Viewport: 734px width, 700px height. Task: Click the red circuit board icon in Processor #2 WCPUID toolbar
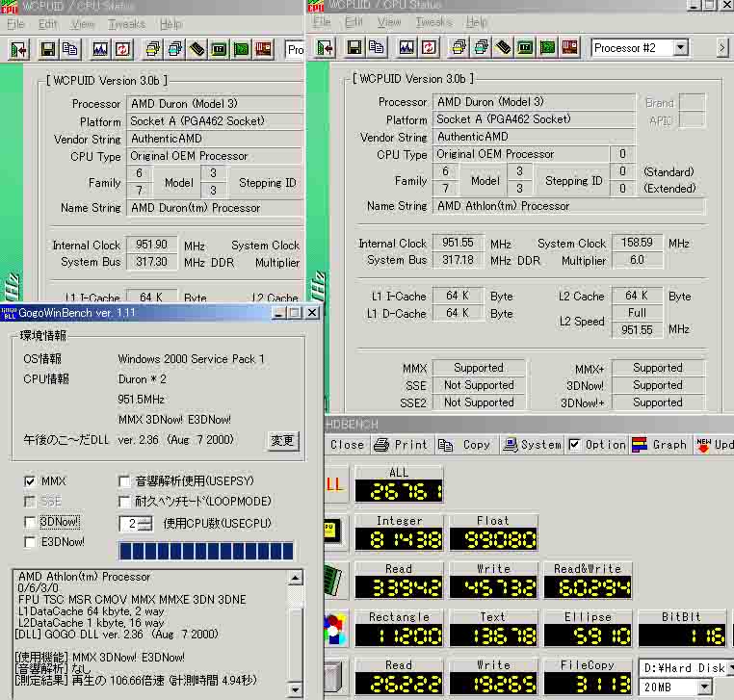tap(569, 48)
